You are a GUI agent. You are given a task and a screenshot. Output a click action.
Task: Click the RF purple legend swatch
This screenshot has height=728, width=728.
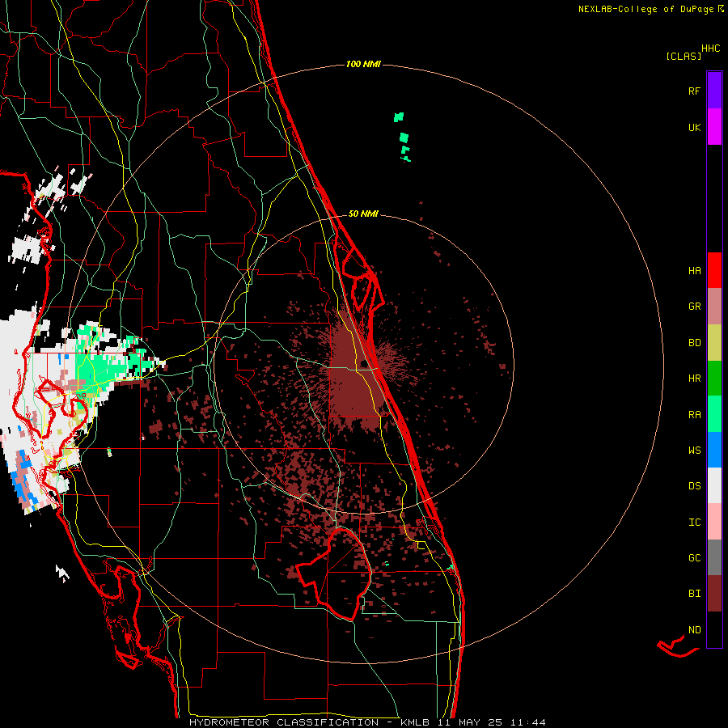[x=714, y=91]
